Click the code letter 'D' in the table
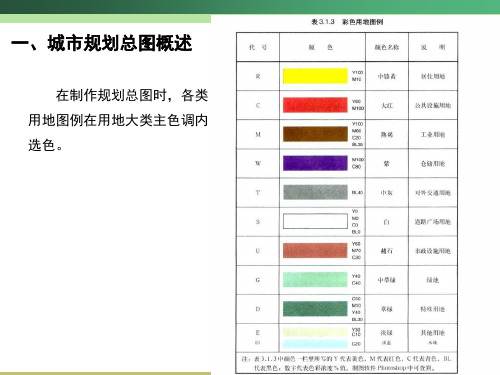 (x=258, y=309)
